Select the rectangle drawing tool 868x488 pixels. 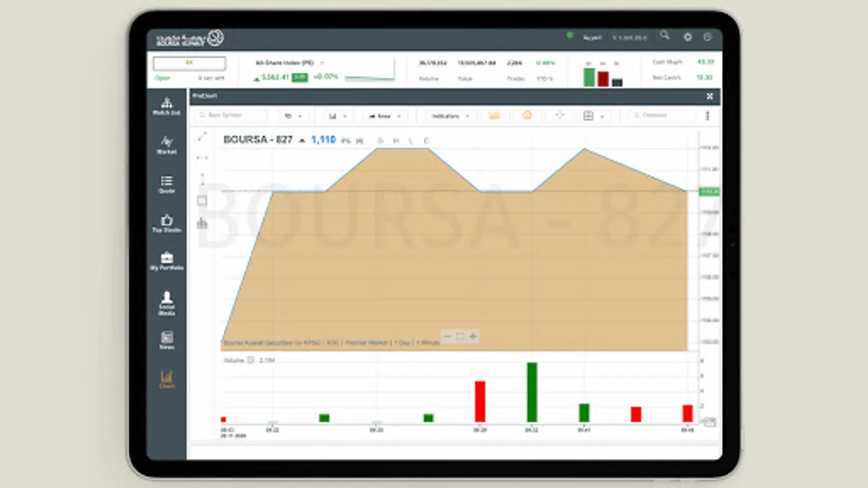coord(202,201)
